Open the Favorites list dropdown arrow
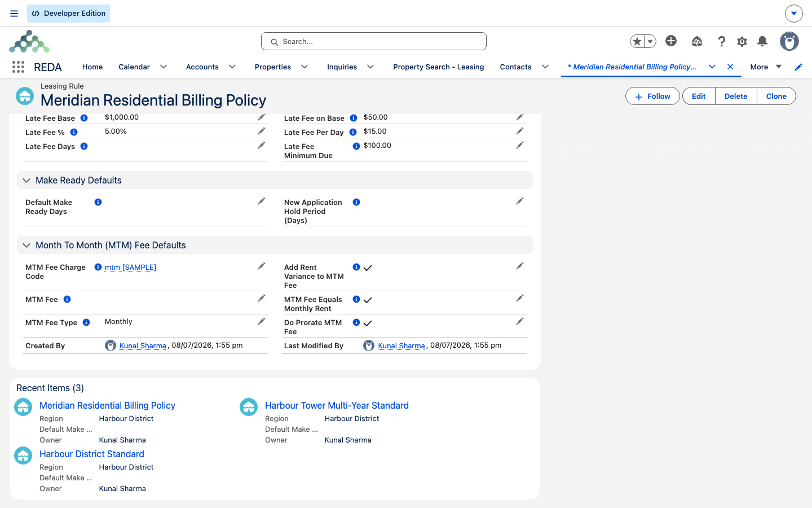The height and width of the screenshot is (508, 812). click(650, 41)
